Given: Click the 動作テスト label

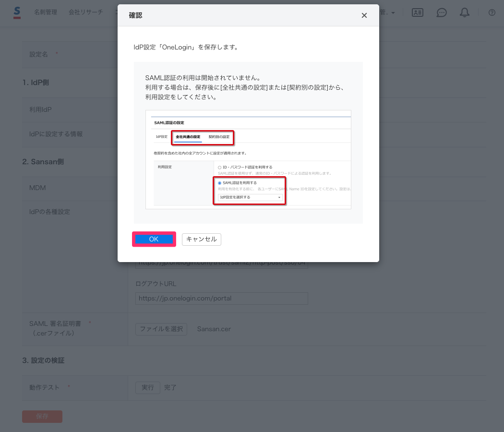Looking at the screenshot, I should pyautogui.click(x=44, y=388).
